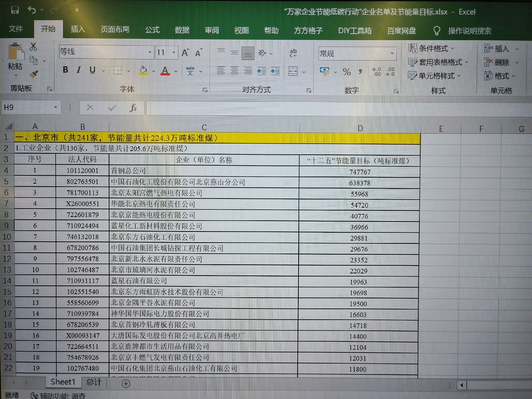
Task: Toggle Bold formatting
Action: point(65,70)
